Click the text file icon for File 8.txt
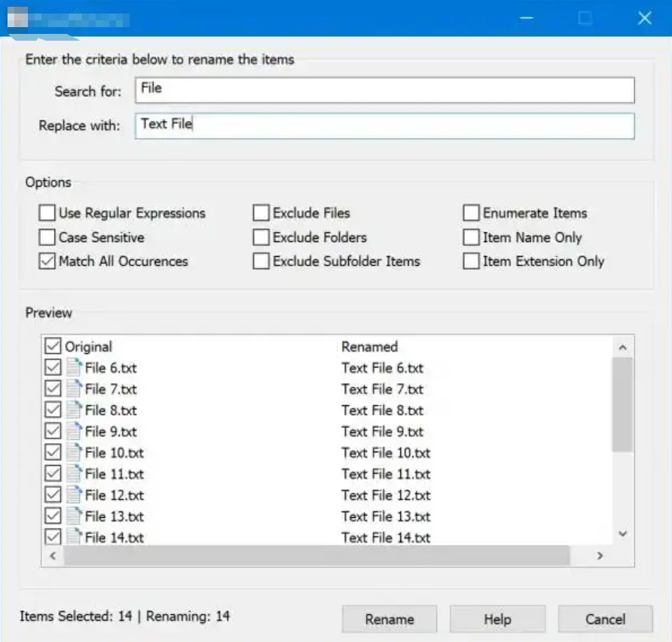 pos(74,410)
